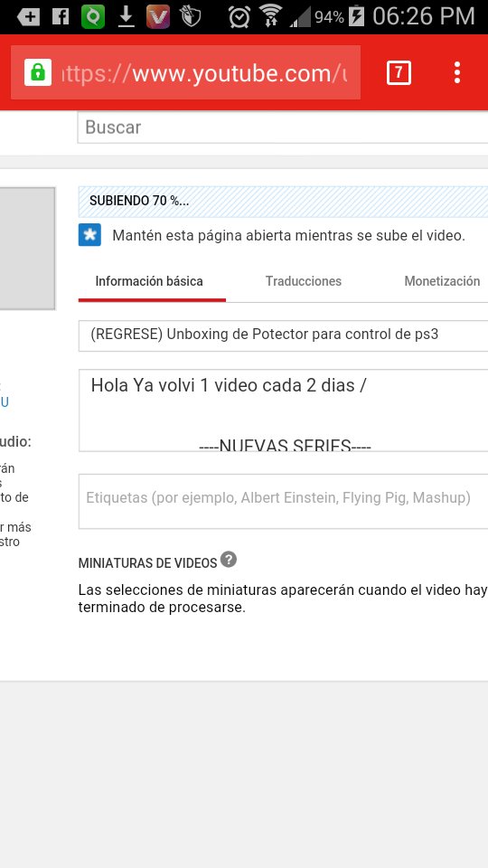Screen dimensions: 488x868
Task: Open the Chrome three-dot overflow menu
Action: [x=457, y=72]
